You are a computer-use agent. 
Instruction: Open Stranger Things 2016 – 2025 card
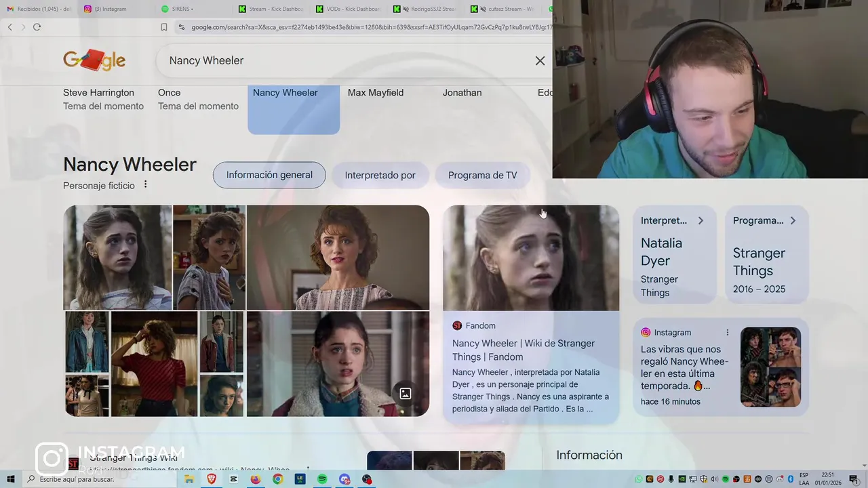[767, 254]
